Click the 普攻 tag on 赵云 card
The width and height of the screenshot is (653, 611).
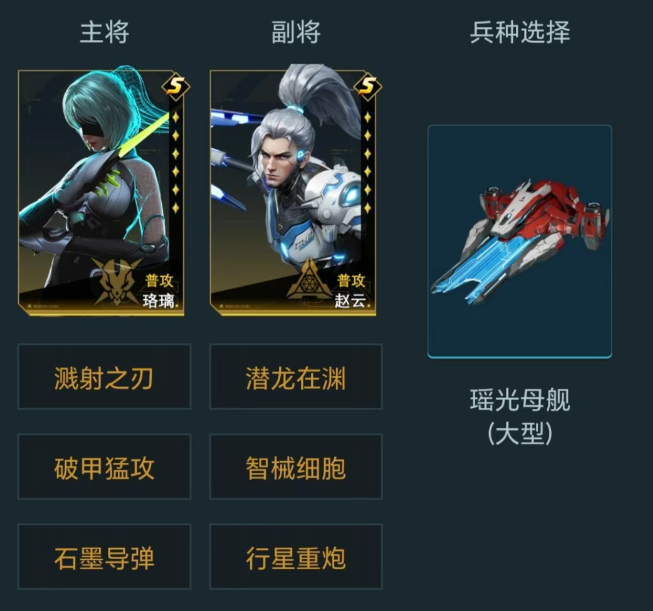point(351,281)
